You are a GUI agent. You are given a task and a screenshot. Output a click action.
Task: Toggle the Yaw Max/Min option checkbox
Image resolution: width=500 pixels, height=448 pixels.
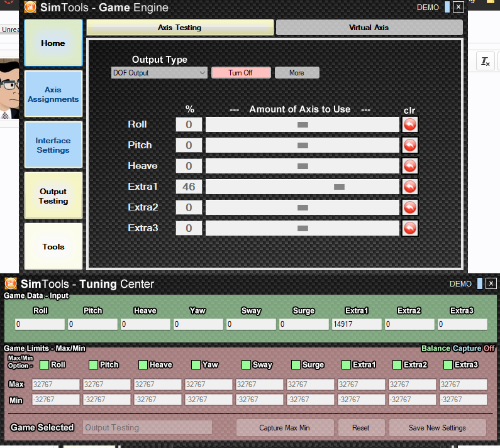pyautogui.click(x=196, y=365)
